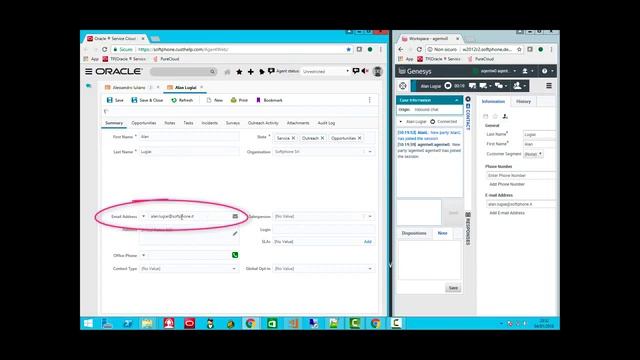This screenshot has width=640, height=360.
Task: Open the Audit Log tab
Action: click(326, 123)
